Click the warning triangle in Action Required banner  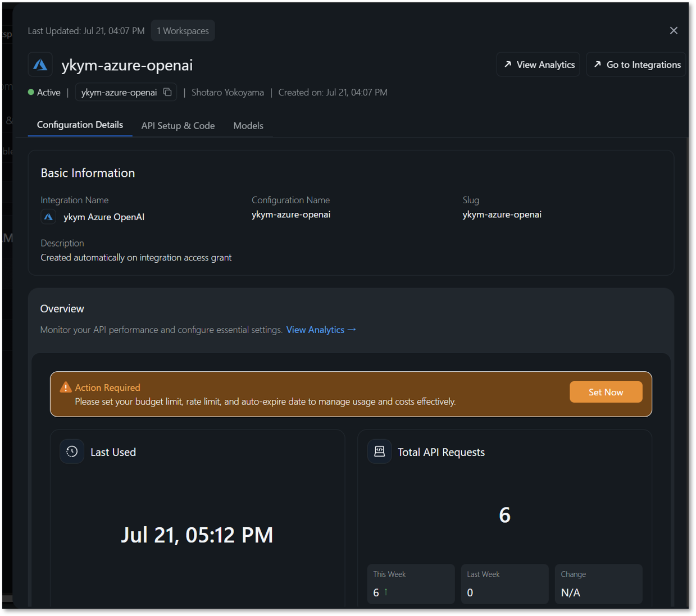point(66,387)
